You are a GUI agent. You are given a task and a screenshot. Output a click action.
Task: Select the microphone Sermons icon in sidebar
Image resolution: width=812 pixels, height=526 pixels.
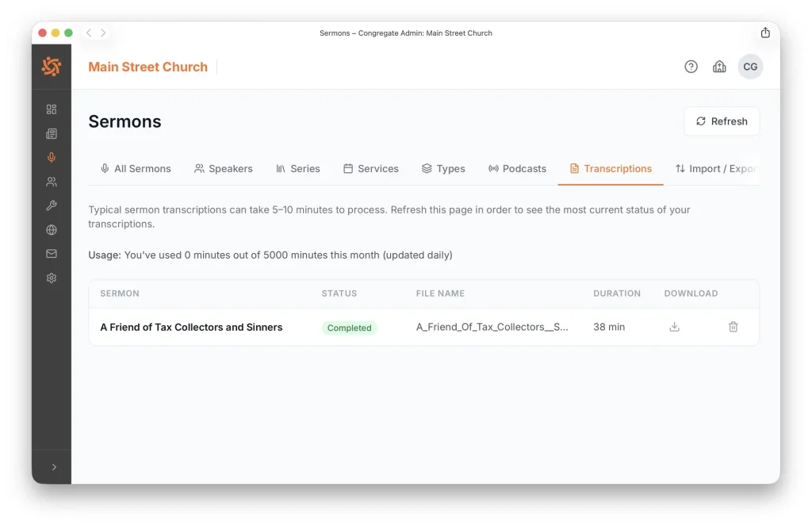pyautogui.click(x=52, y=158)
